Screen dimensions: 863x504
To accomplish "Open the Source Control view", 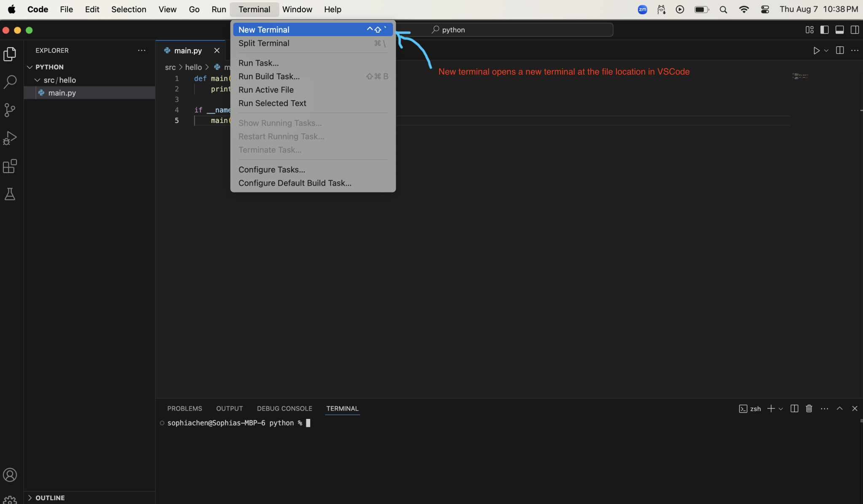I will click(x=10, y=110).
